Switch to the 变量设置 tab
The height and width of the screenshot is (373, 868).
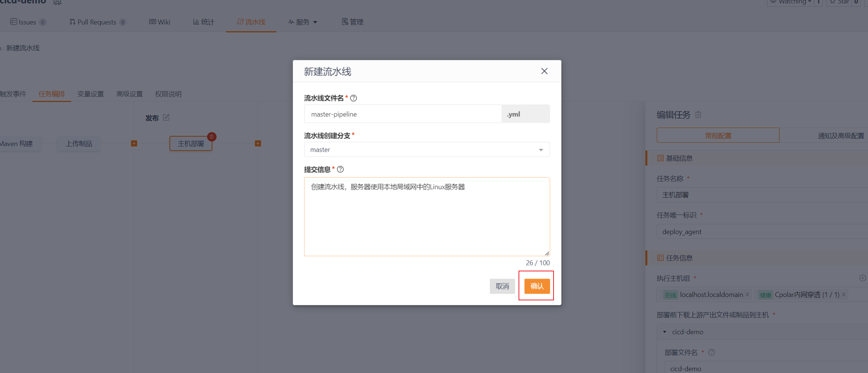[x=90, y=94]
